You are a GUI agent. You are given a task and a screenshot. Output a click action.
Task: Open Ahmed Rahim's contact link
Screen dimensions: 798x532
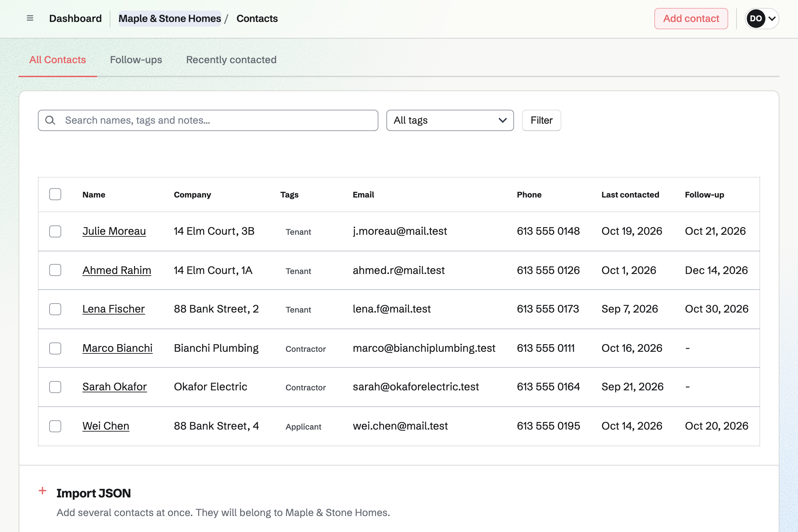117,270
